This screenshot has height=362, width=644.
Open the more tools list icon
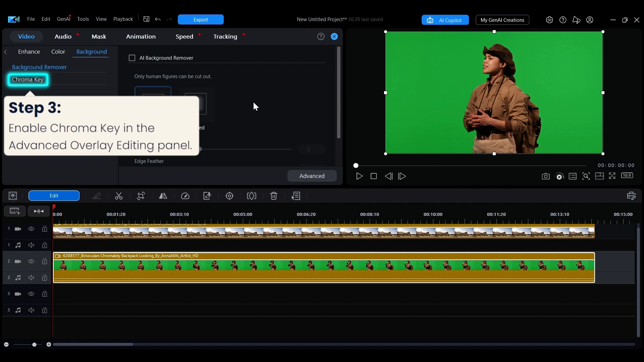tap(296, 196)
